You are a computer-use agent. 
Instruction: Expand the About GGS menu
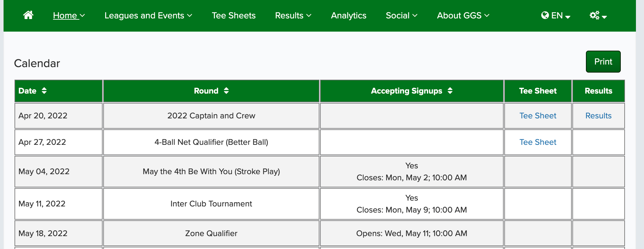(463, 15)
